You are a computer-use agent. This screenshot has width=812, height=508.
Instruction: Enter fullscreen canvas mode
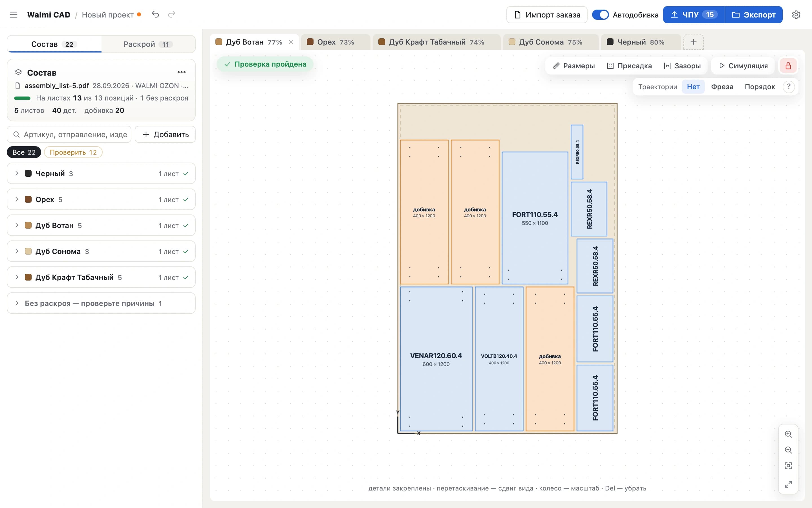click(x=788, y=484)
